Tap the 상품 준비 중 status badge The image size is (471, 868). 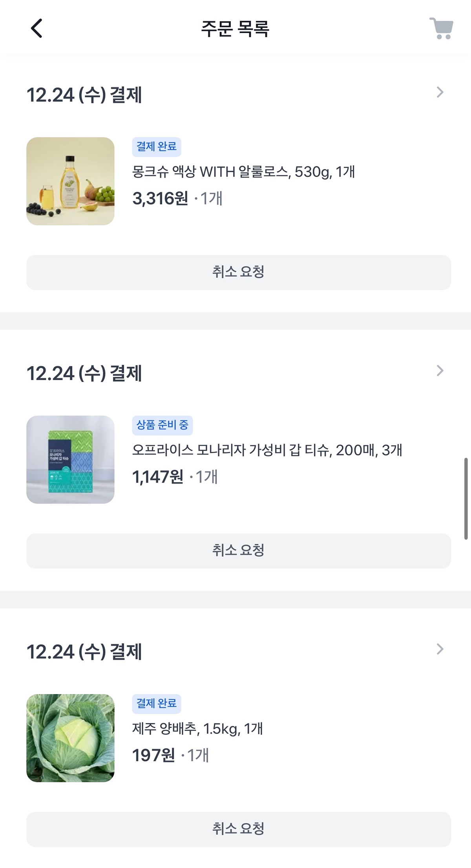coord(162,425)
